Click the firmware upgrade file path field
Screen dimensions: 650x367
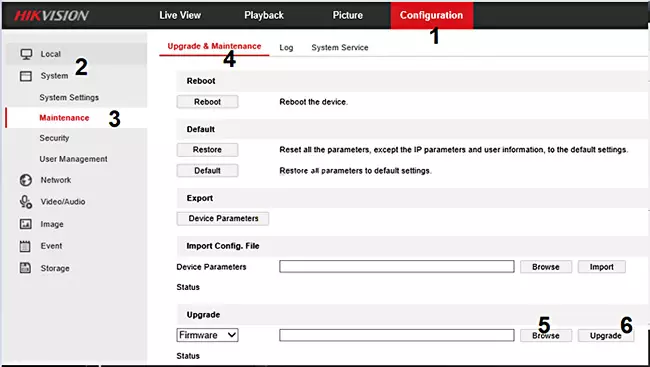pyautogui.click(x=397, y=335)
